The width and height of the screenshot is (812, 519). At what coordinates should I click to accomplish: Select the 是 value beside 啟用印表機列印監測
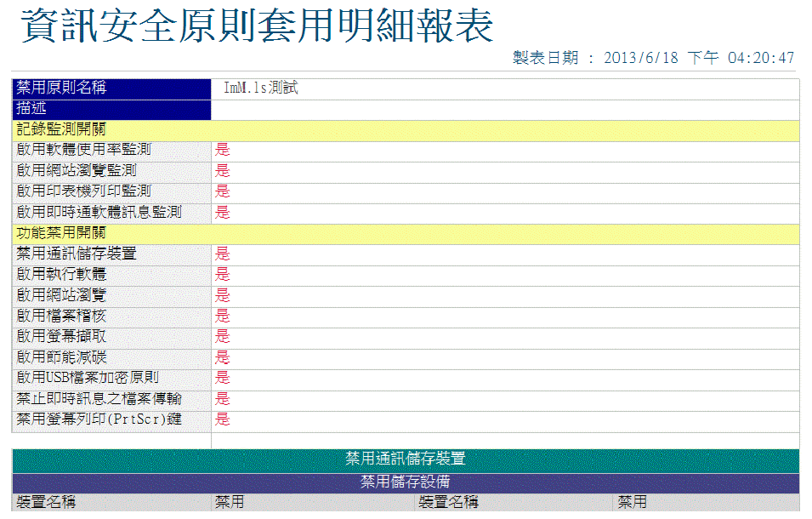pyautogui.click(x=222, y=191)
